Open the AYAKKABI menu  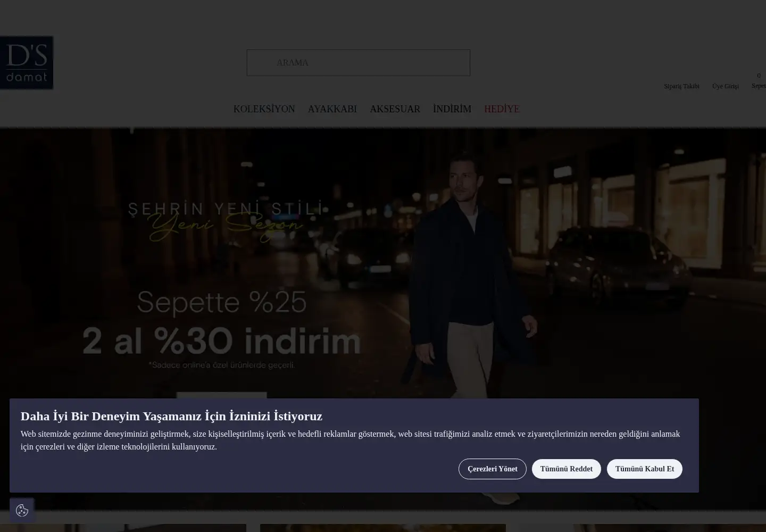tap(332, 109)
